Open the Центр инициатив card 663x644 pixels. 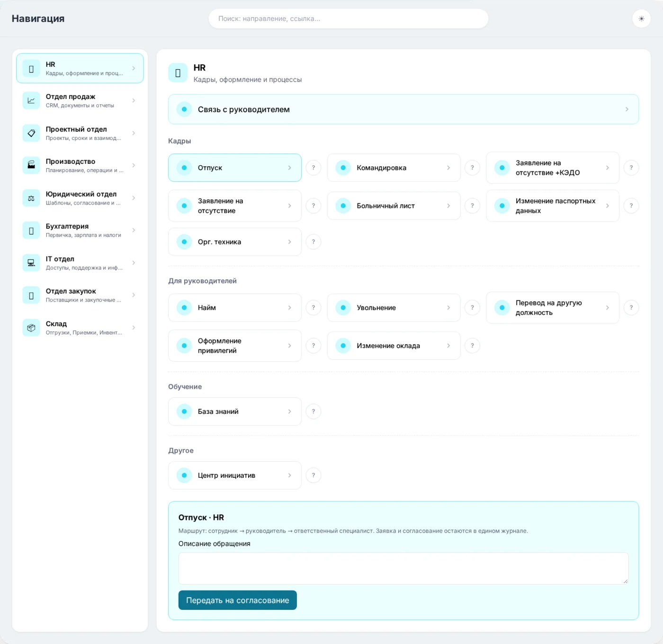[235, 475]
